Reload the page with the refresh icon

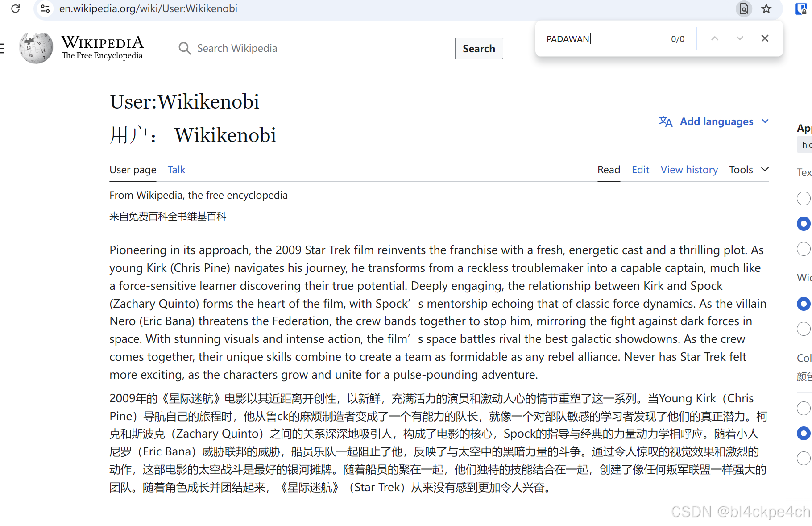pyautogui.click(x=16, y=8)
